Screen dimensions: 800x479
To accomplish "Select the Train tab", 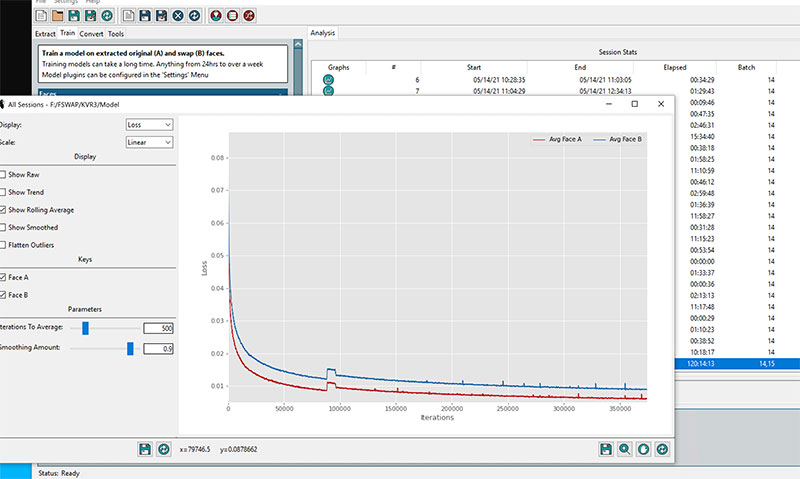I will (67, 33).
